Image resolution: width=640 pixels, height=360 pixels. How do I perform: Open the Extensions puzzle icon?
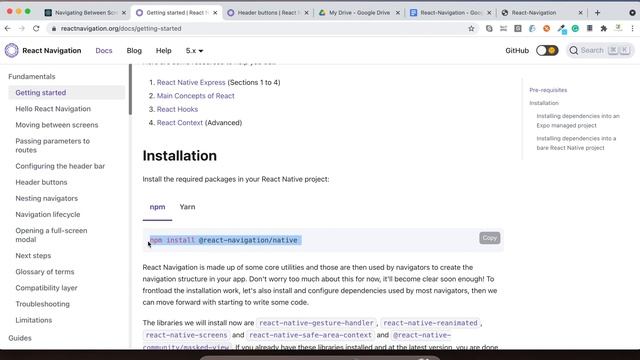604,29
